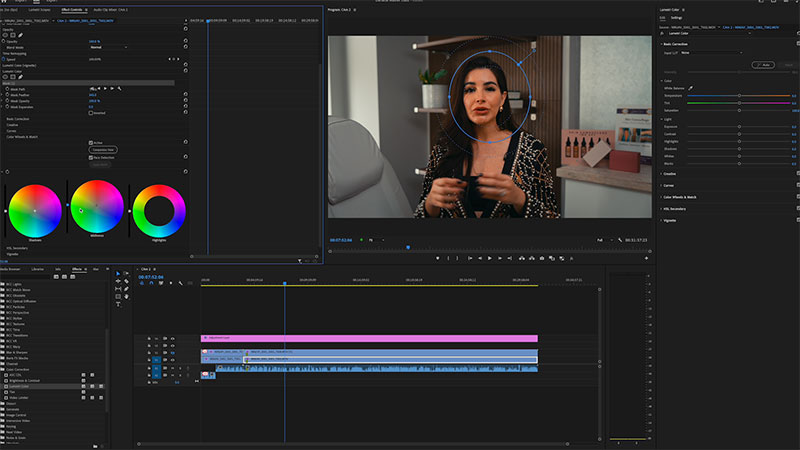This screenshot has height=450, width=800.
Task: Track selected mask forward
Action: pyautogui.click(x=106, y=89)
